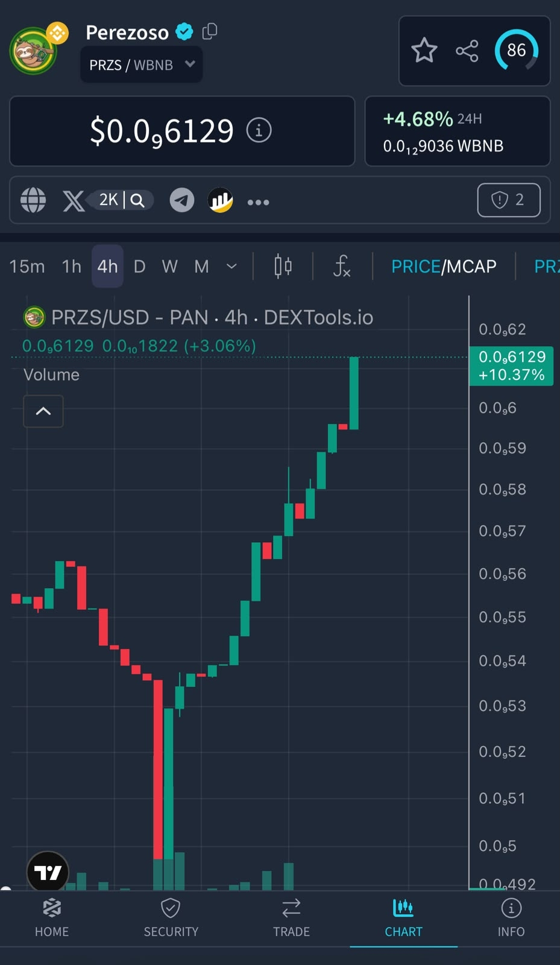Switch chart to the D daily timeframe
The height and width of the screenshot is (965, 560).
139,266
